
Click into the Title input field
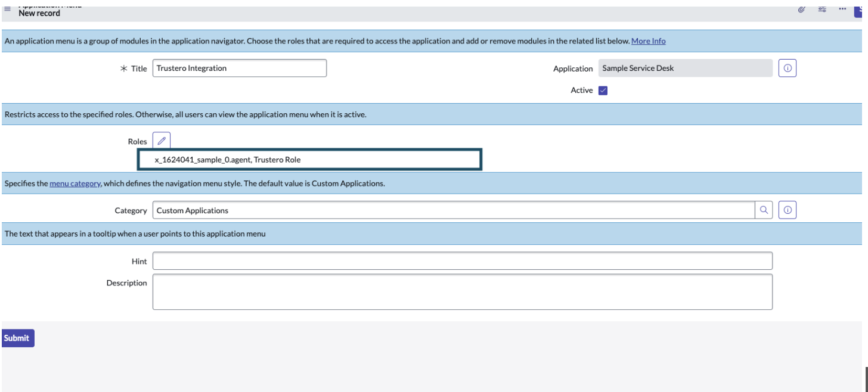[240, 69]
